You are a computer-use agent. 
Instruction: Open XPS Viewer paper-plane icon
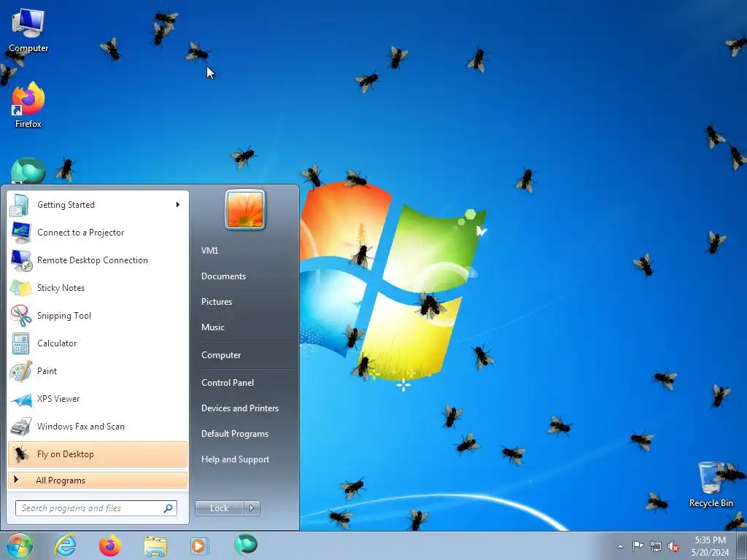pyautogui.click(x=20, y=399)
